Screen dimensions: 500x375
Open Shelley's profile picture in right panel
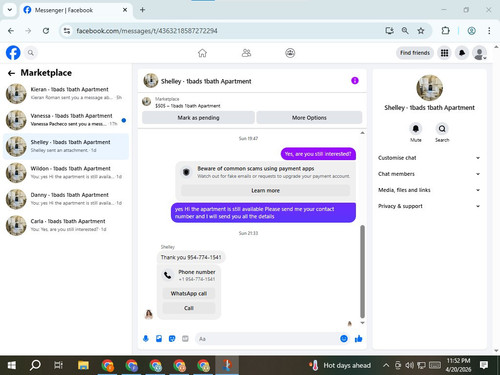click(x=429, y=88)
